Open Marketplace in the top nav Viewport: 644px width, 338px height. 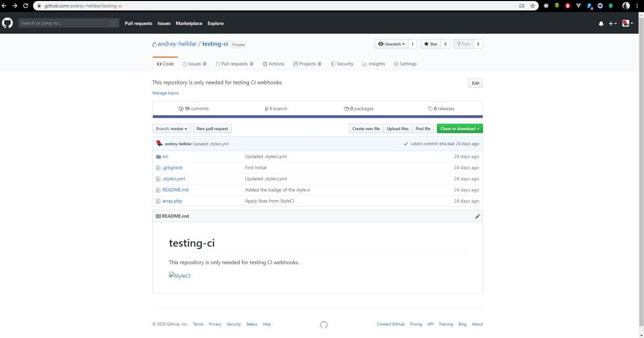(189, 24)
